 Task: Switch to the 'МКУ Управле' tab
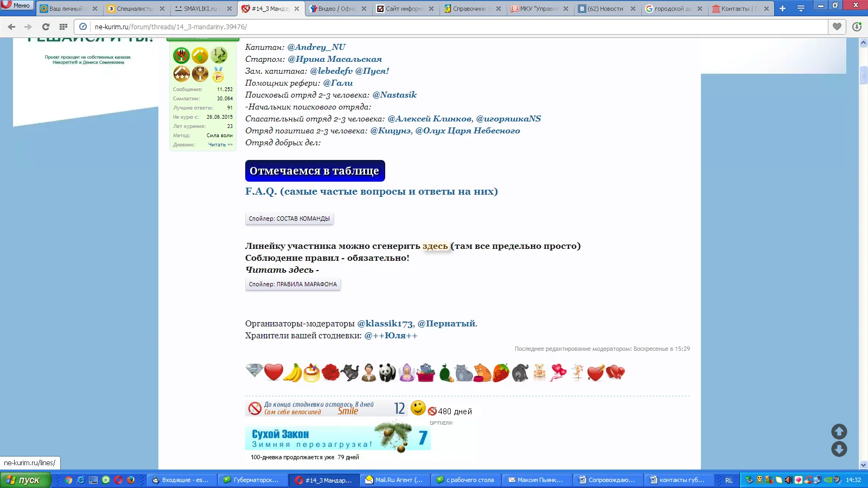(539, 9)
